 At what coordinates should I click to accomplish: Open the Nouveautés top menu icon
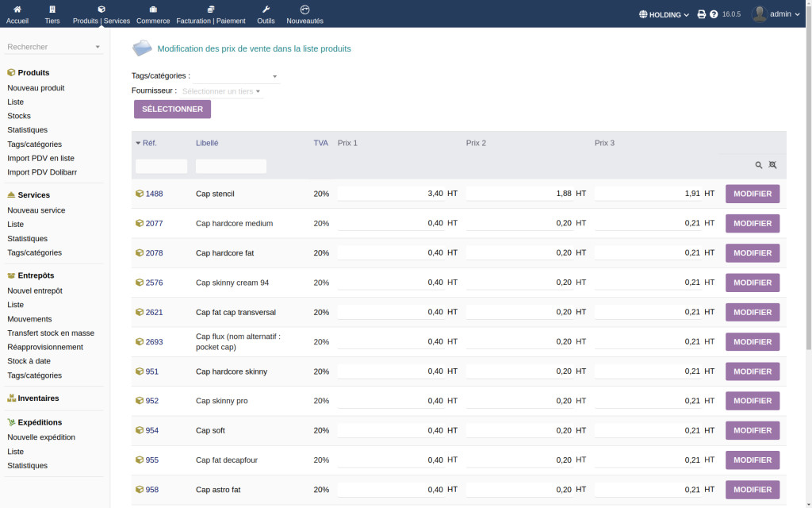tap(304, 9)
